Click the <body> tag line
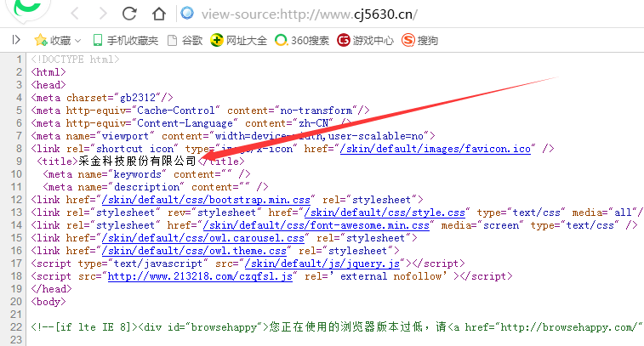Viewport: 644px width, 346px height. click(x=48, y=301)
